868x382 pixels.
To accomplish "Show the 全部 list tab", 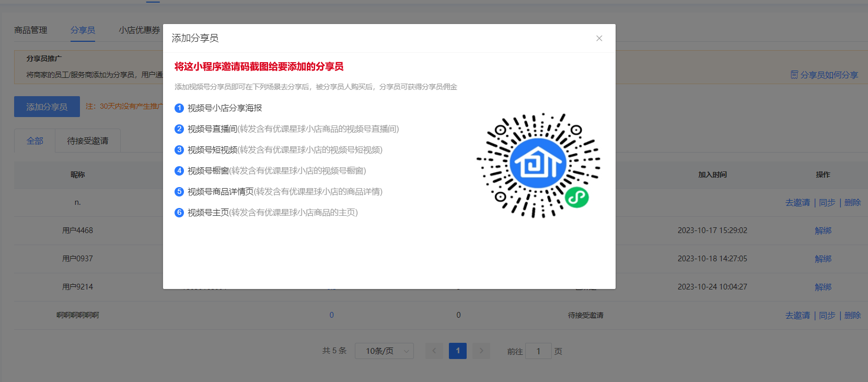I will 35,141.
